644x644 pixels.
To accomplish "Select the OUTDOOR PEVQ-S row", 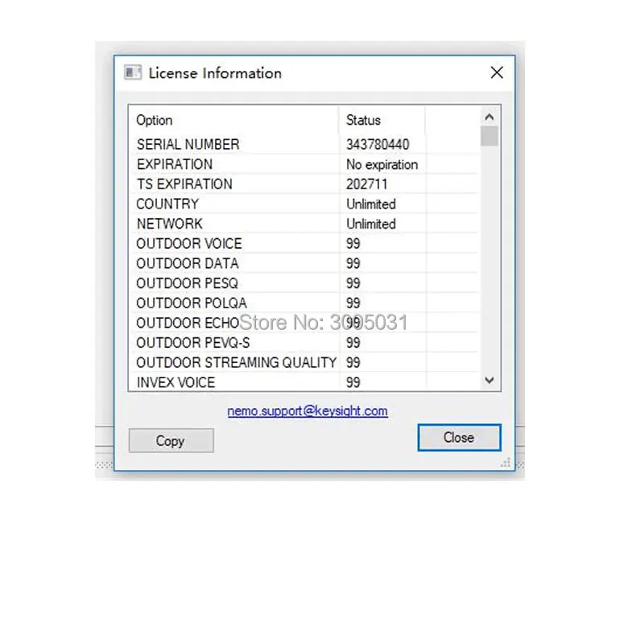I will [x=303, y=343].
